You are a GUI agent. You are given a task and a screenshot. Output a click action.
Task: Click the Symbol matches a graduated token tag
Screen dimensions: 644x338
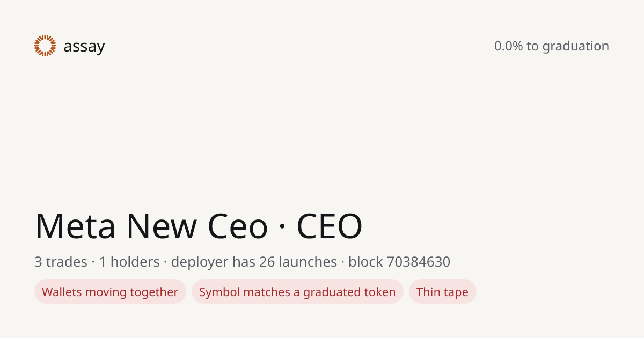coord(297,292)
